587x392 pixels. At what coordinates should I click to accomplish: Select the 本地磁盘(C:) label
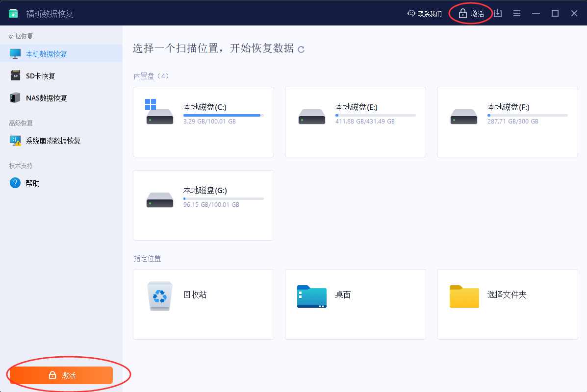coord(205,107)
